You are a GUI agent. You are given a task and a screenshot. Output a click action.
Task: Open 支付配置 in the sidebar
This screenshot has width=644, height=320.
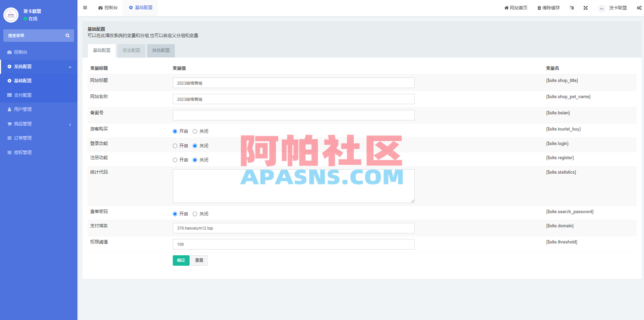click(x=23, y=95)
